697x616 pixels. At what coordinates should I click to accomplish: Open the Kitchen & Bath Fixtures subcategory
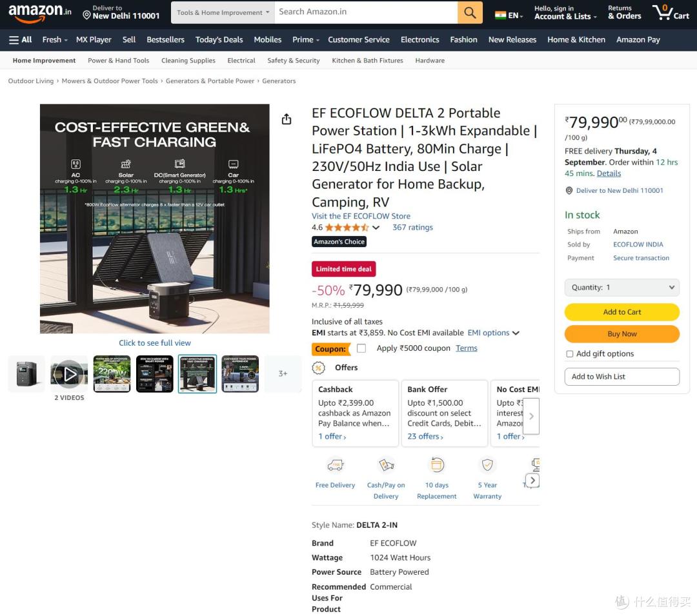tap(368, 61)
